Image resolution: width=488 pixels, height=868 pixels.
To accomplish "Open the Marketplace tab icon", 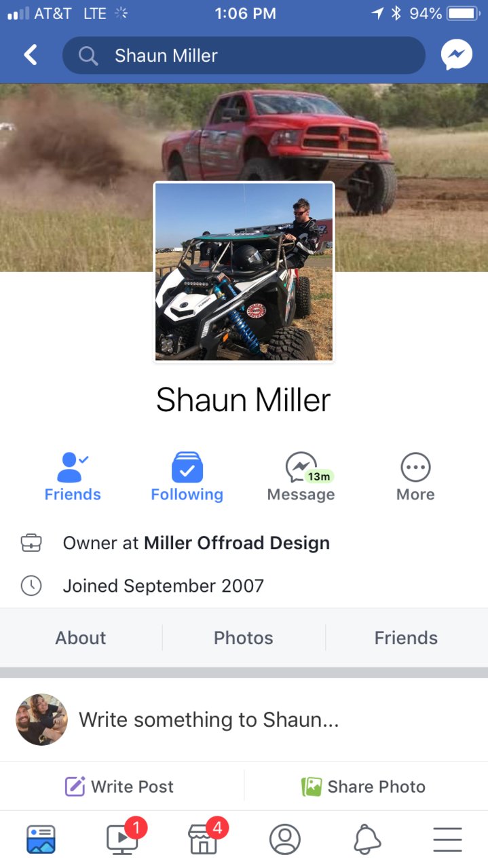I will coord(203,839).
